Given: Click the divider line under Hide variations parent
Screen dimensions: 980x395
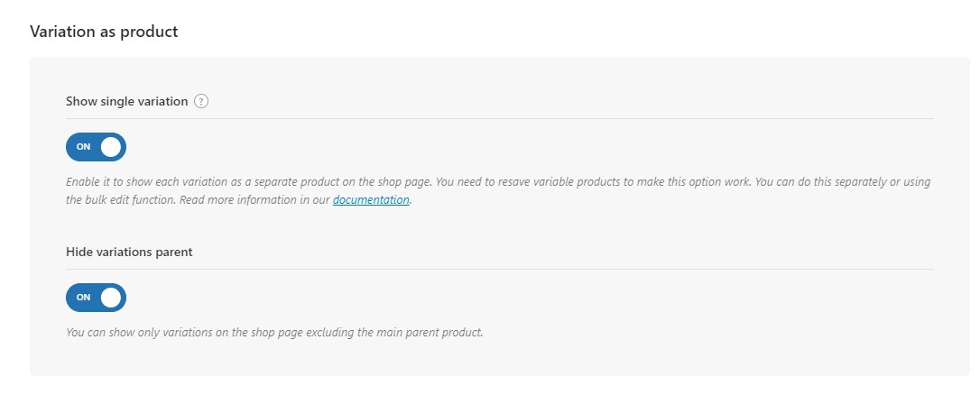Looking at the screenshot, I should 499,269.
